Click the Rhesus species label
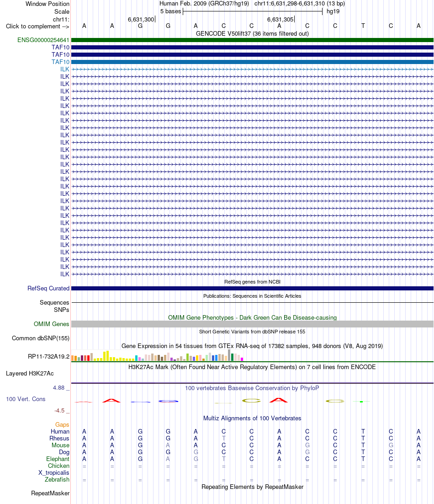The width and height of the screenshot is (434, 504). [59, 439]
